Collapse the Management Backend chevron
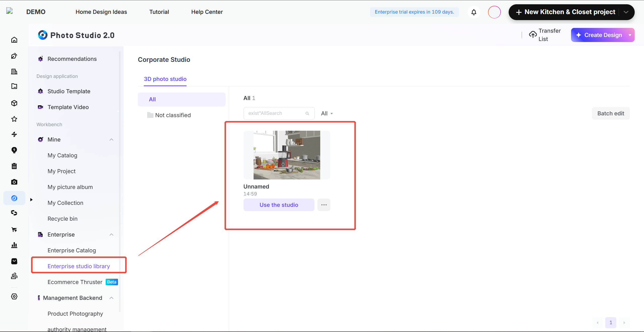 pos(111,298)
